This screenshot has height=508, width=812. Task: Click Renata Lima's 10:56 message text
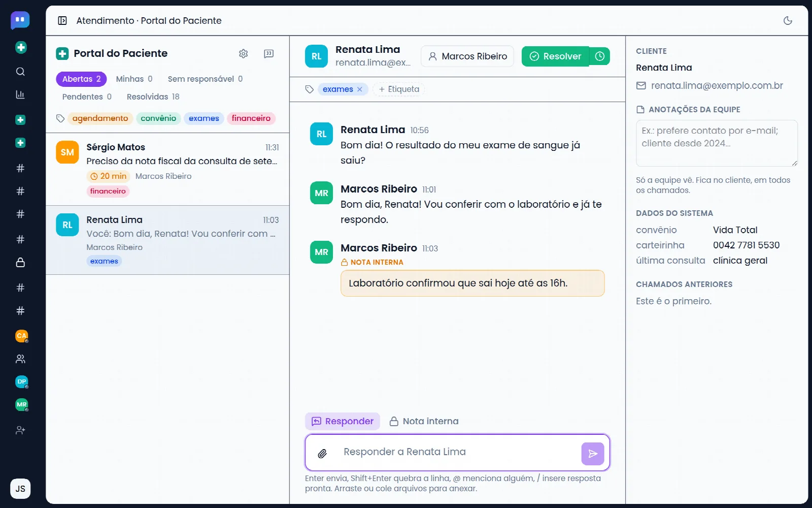460,153
